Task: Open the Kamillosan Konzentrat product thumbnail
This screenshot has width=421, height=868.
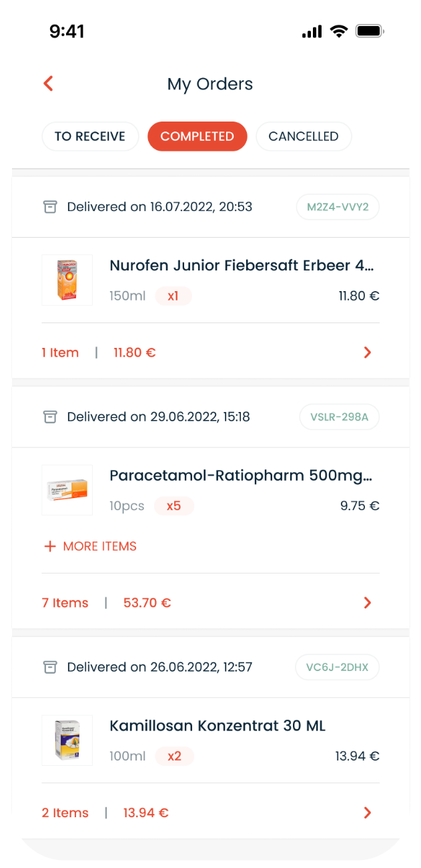Action: pos(67,740)
